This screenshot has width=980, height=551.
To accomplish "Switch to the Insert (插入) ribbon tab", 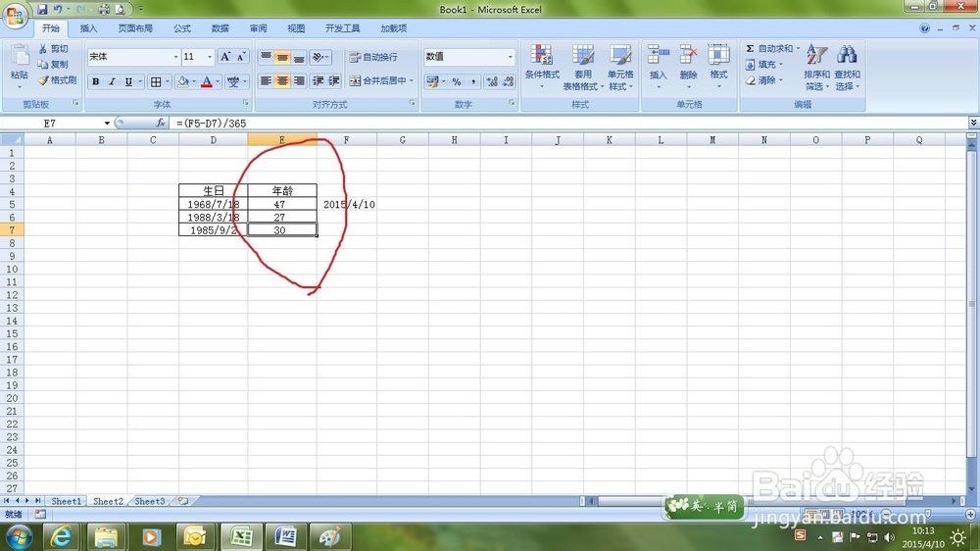I will 89,28.
